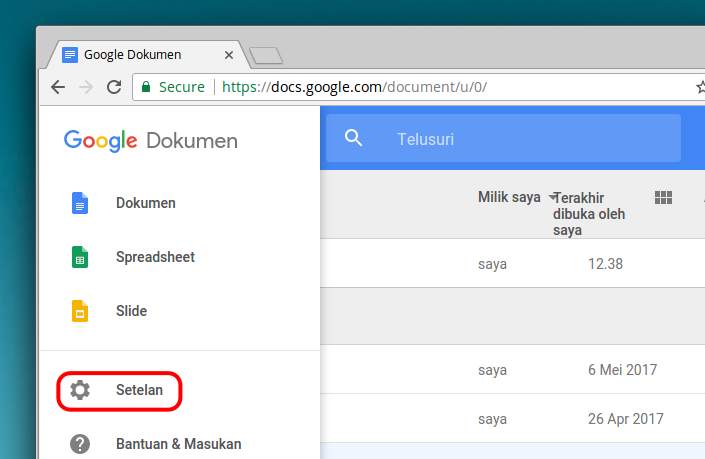This screenshot has width=705, height=459.
Task: Open Slide from the sidebar menu
Action: point(180,311)
